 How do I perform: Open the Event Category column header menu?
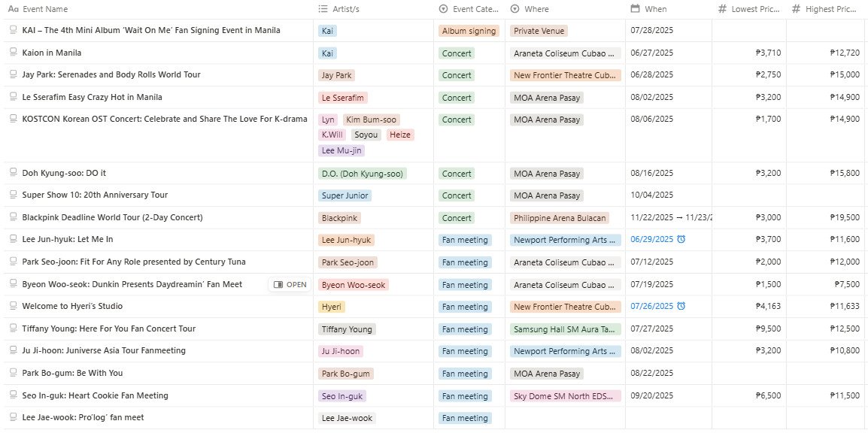tap(469, 9)
